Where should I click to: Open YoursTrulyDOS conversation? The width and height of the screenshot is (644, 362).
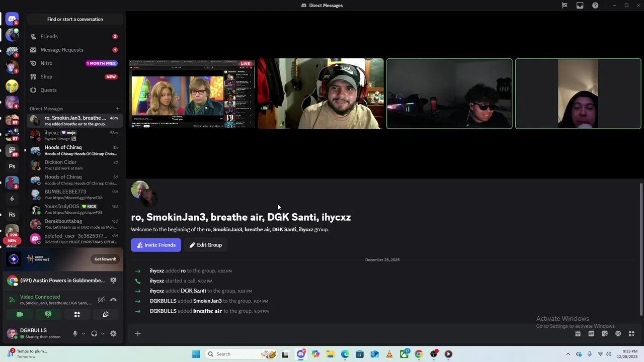(74, 209)
